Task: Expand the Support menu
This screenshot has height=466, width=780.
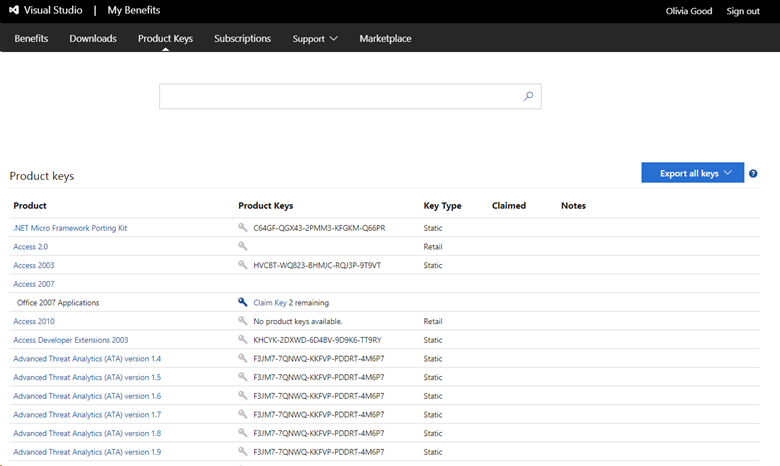Action: [315, 38]
